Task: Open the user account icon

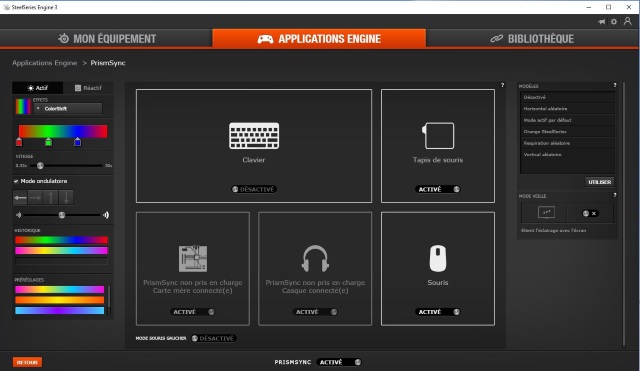Action: click(x=627, y=21)
